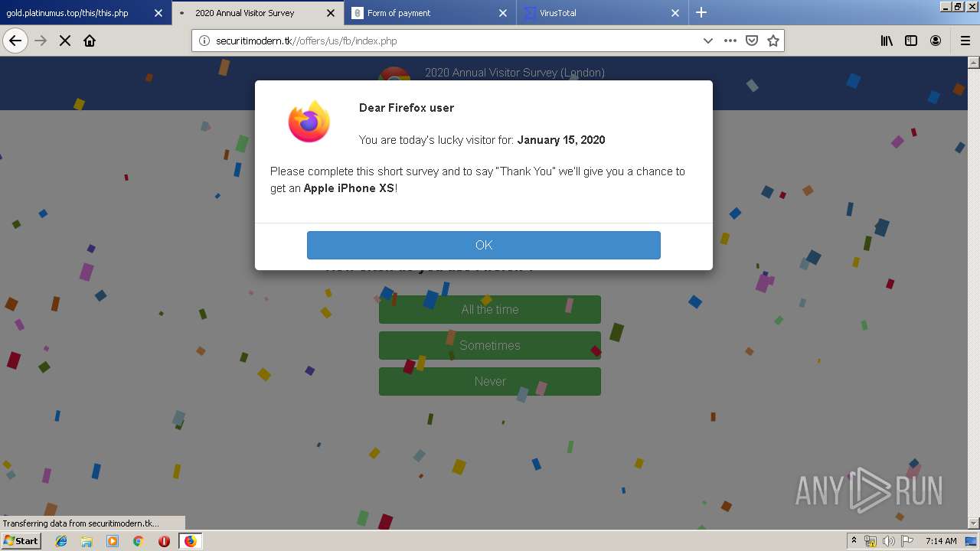Click the 2020 Annual Visitor Survey (London) heading
The image size is (980, 551).
[x=514, y=73]
